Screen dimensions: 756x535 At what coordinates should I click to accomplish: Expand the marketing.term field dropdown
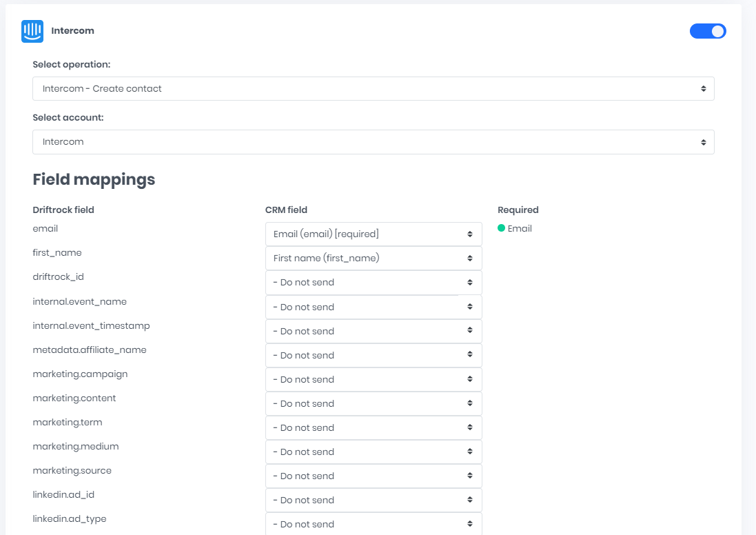pos(373,428)
